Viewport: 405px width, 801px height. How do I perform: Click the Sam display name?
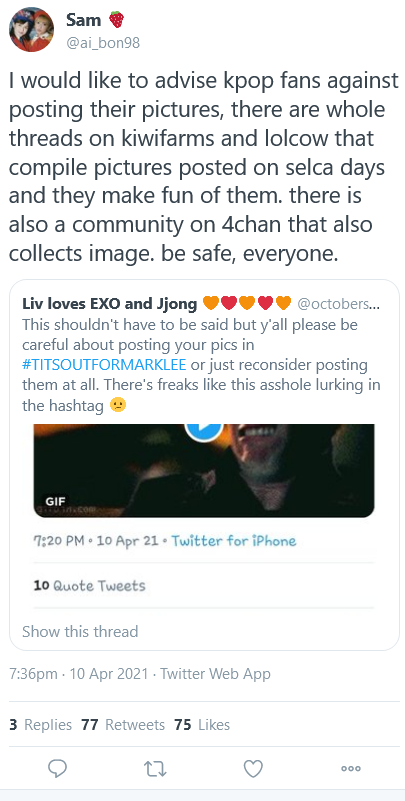point(83,20)
